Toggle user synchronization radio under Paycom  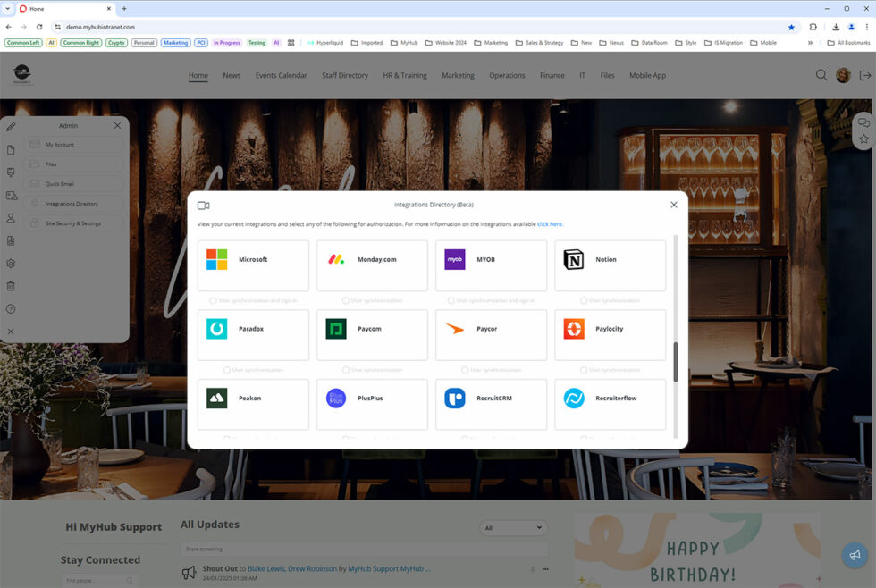(x=345, y=369)
